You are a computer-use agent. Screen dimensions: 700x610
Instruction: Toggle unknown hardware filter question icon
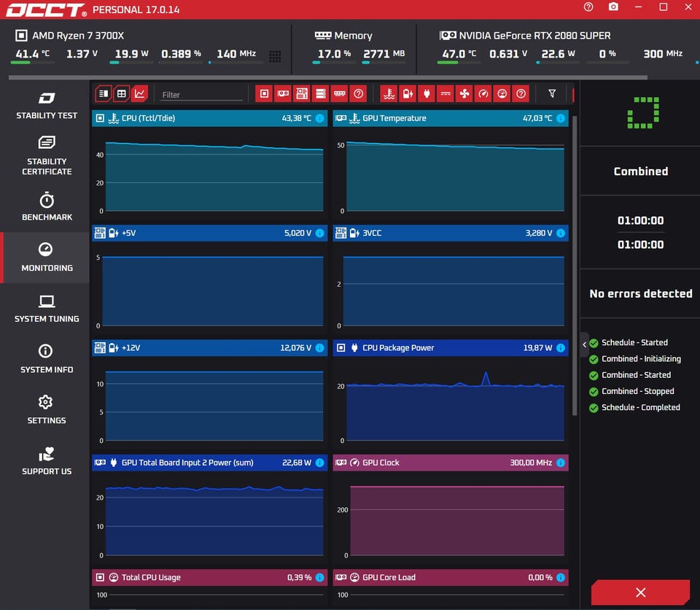coord(358,94)
